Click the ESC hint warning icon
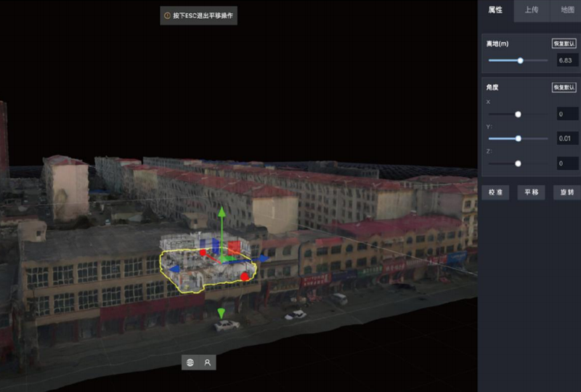581x392 pixels. (x=168, y=16)
